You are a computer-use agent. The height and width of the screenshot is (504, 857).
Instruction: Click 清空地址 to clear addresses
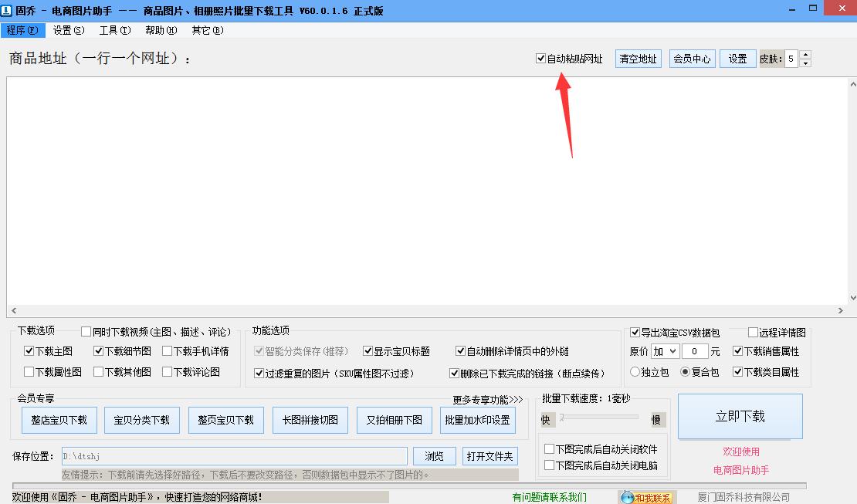pyautogui.click(x=638, y=58)
